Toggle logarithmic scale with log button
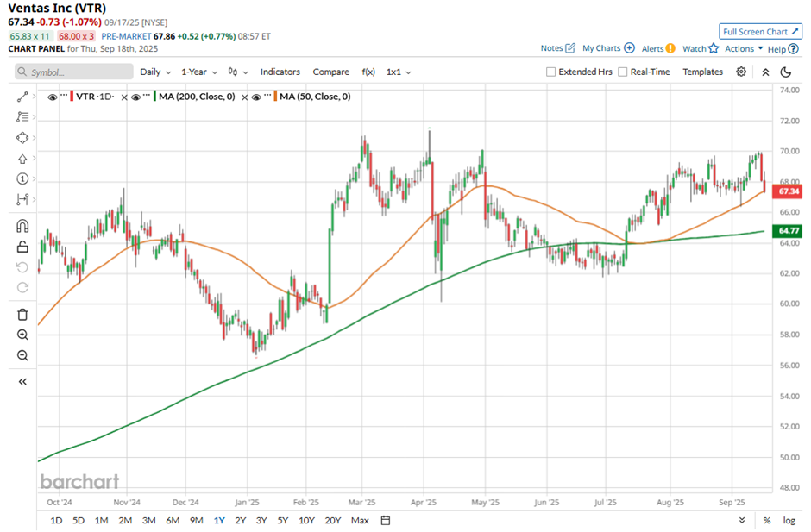Screen dimensions: 811x532 tap(789, 520)
